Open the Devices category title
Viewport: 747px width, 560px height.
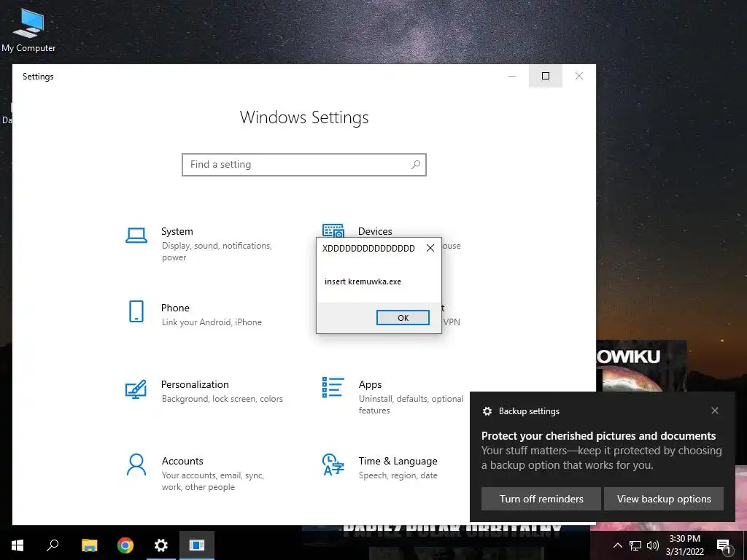click(x=375, y=231)
